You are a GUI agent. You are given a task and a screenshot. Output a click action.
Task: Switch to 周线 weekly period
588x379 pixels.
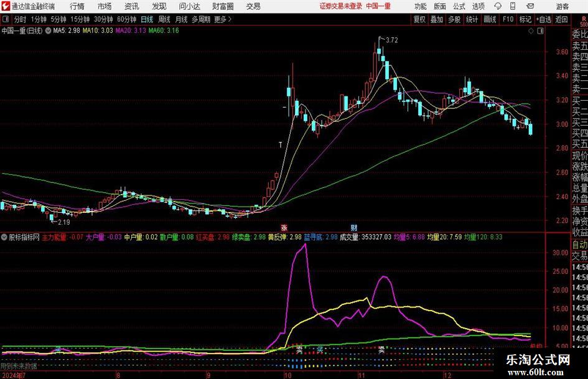point(164,19)
